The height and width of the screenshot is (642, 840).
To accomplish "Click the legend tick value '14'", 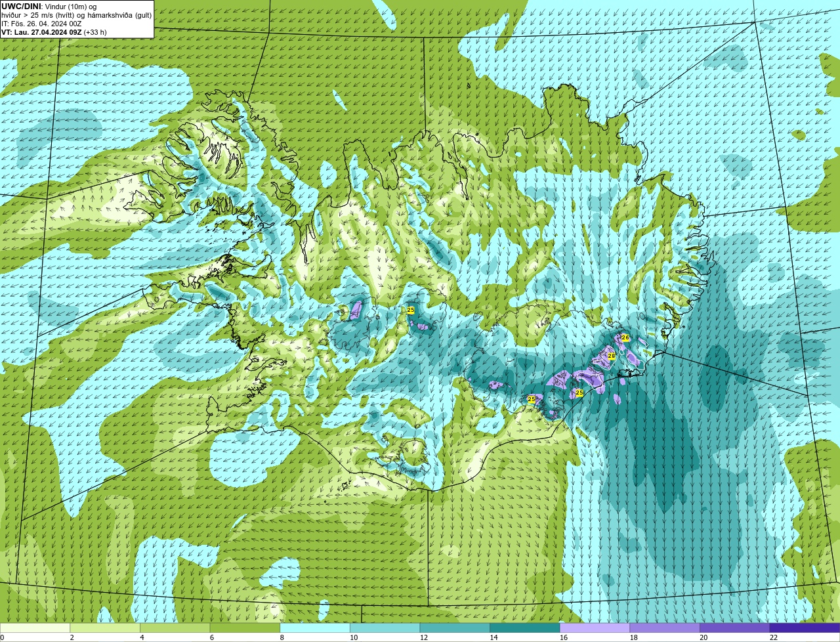I will coord(493,637).
